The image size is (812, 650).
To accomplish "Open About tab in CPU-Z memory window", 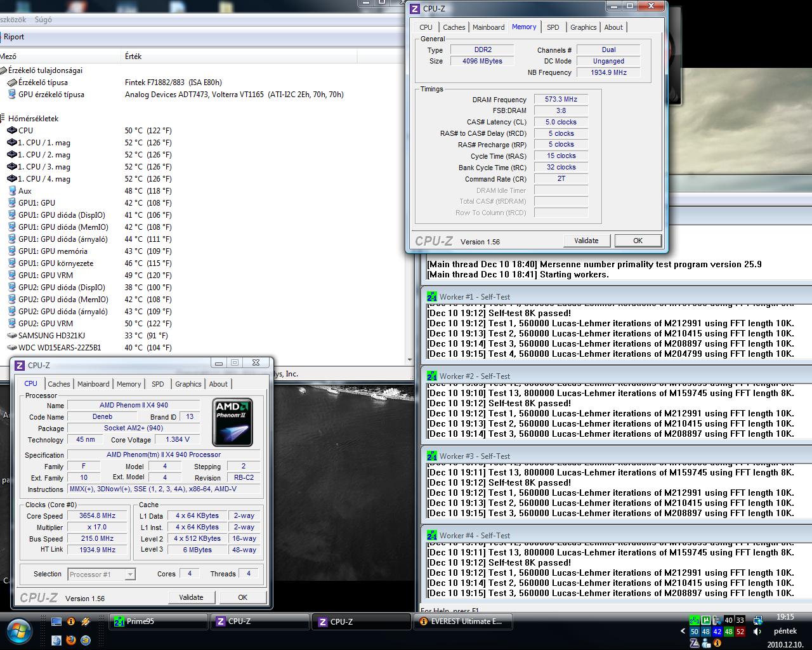I will click(613, 27).
